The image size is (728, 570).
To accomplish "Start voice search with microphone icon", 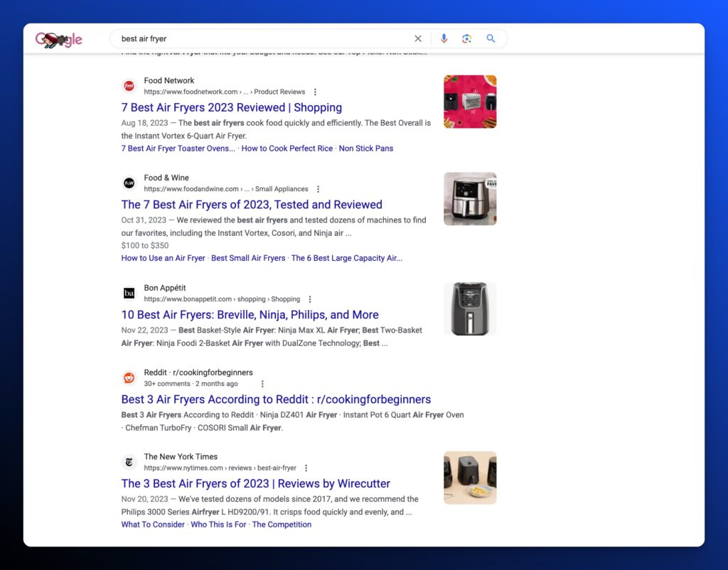I will coord(444,39).
